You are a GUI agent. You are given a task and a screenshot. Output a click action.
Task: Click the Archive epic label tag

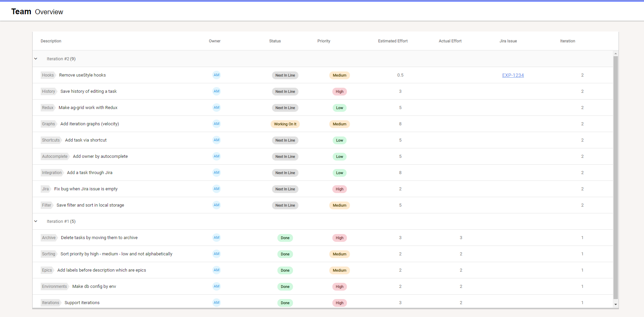tap(49, 238)
